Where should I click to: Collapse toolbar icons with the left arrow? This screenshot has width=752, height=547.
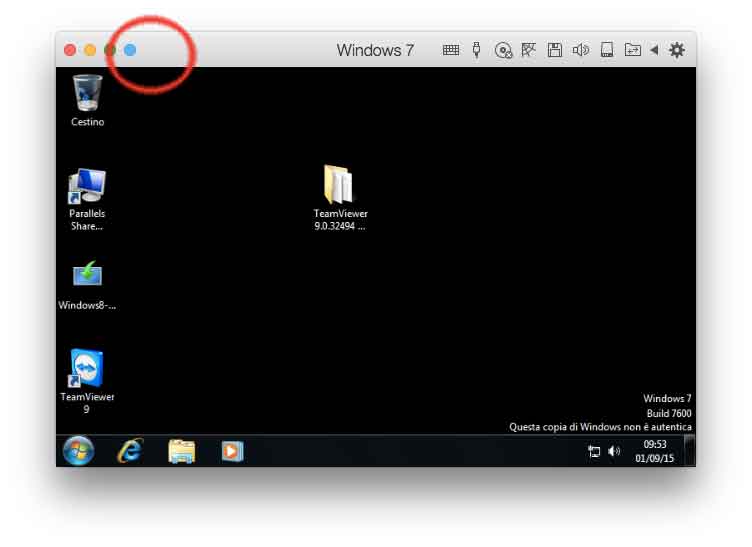point(654,50)
